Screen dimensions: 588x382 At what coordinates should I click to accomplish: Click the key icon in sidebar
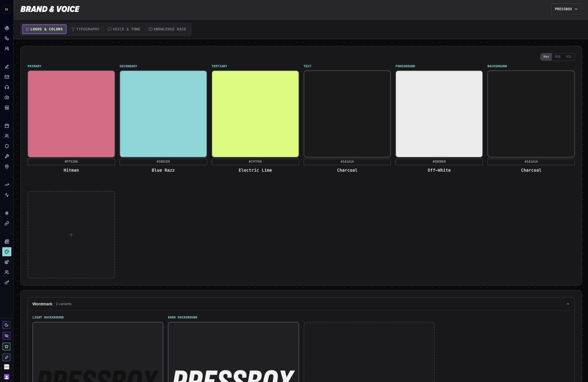pos(7,282)
